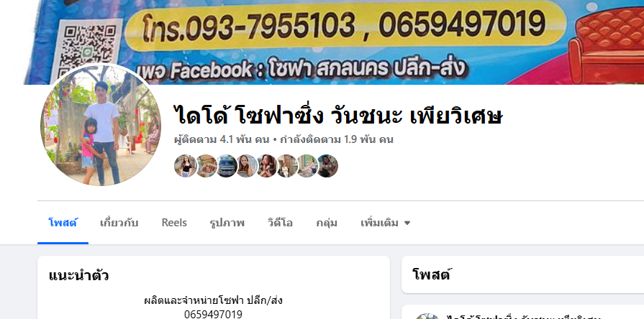The width and height of the screenshot is (644, 319).
Task: Open the ผู้ติดตาม 4.1 พัน คน followers link
Action: pyautogui.click(x=222, y=139)
